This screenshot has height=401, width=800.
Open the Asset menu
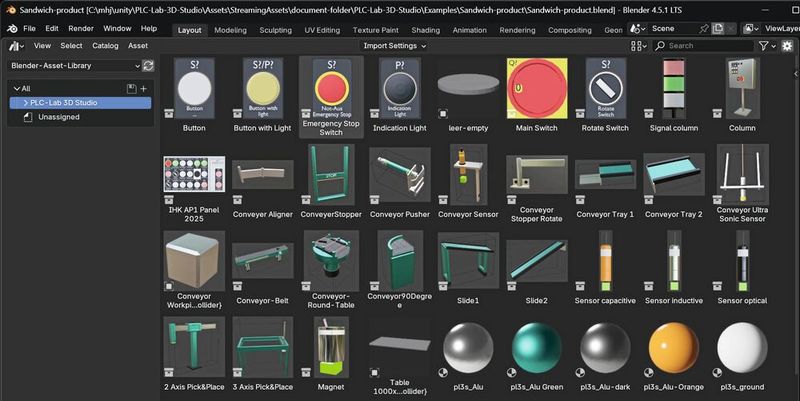tap(138, 46)
